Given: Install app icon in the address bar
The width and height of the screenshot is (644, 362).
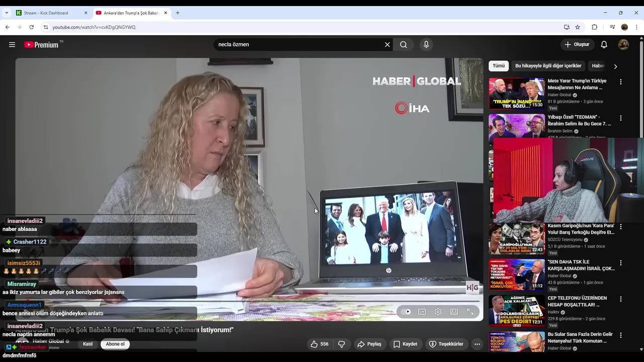Looking at the screenshot, I should click(x=567, y=27).
